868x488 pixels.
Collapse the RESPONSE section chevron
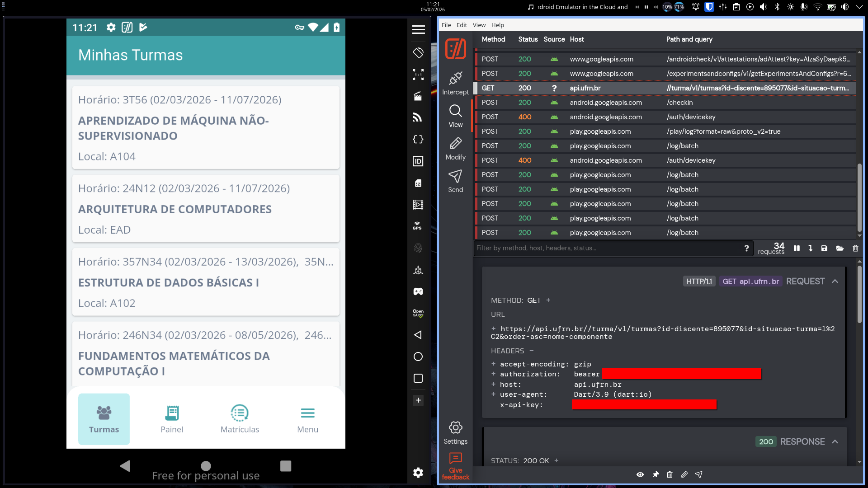tap(834, 441)
